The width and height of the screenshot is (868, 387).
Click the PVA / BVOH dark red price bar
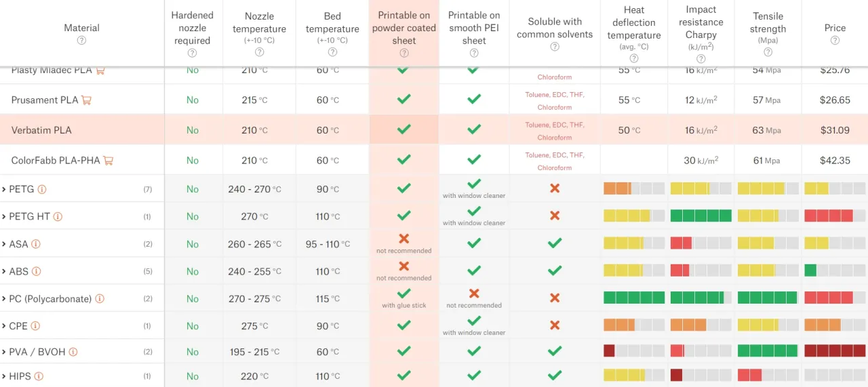[835, 351]
